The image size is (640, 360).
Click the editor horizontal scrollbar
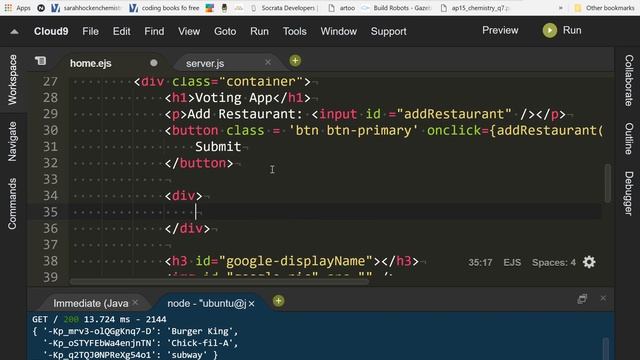[x=219, y=281]
